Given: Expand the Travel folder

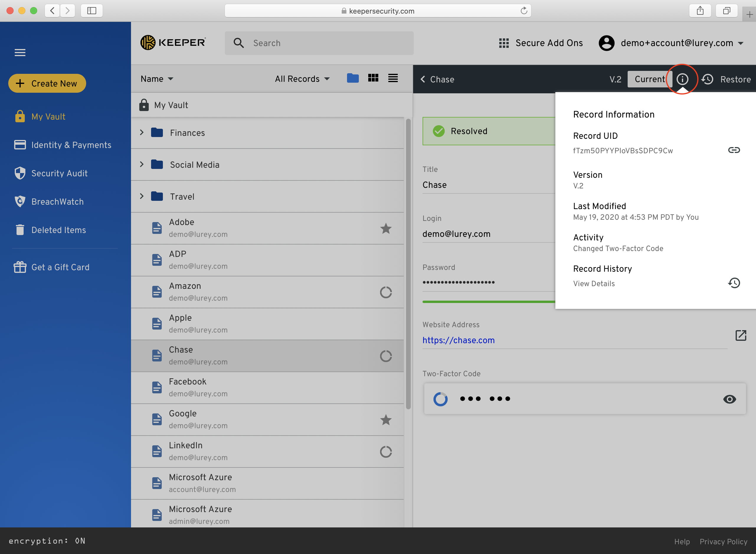Looking at the screenshot, I should [x=142, y=196].
